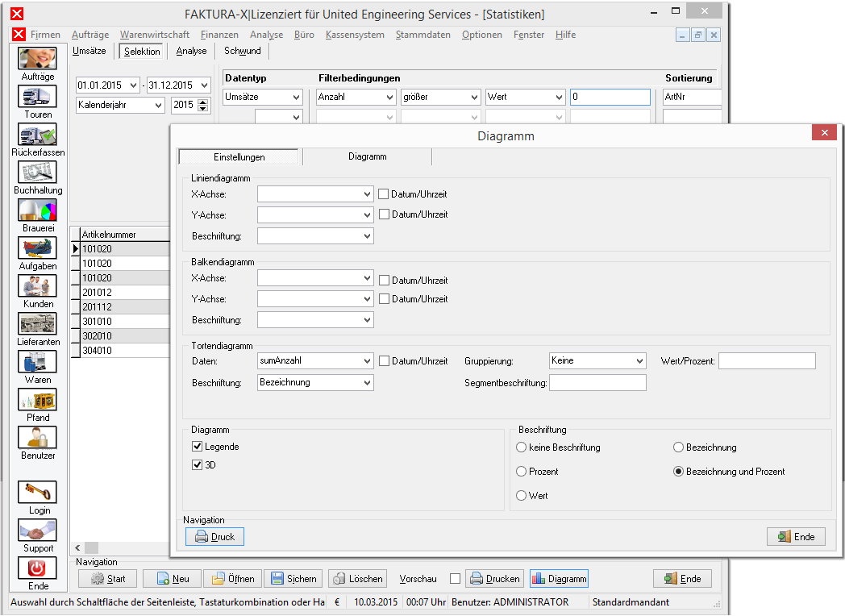Click the red X application icon in menu bar
This screenshot has height=616, width=845.
(19, 35)
